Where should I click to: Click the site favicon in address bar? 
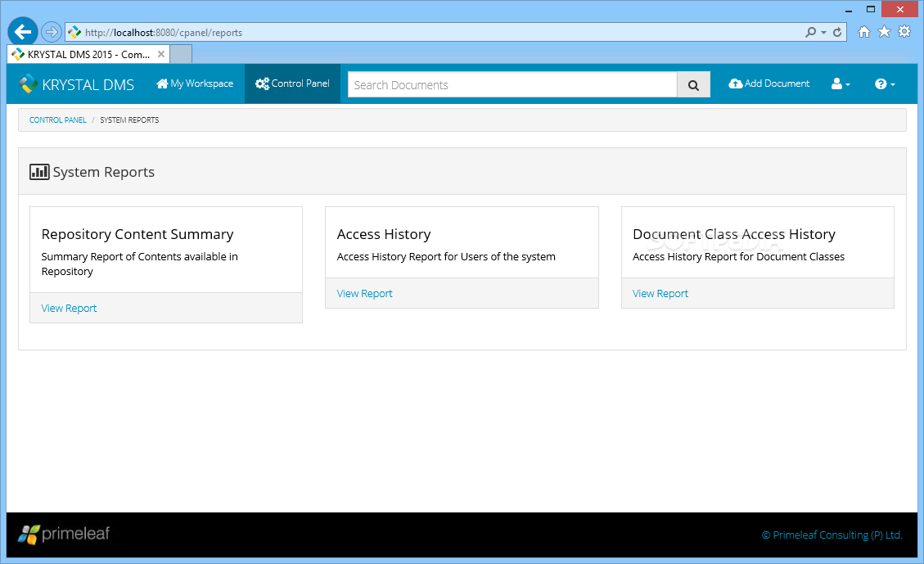pos(74,33)
